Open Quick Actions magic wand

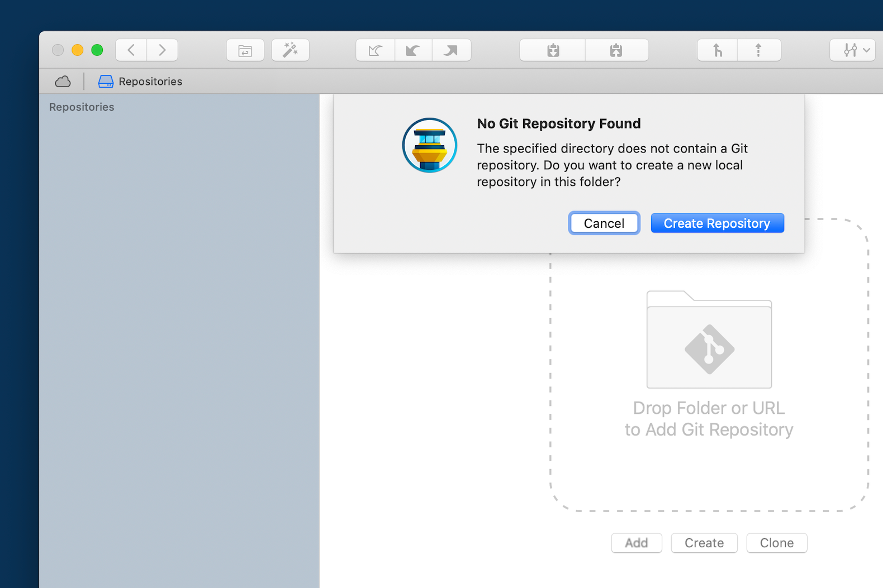pyautogui.click(x=290, y=50)
